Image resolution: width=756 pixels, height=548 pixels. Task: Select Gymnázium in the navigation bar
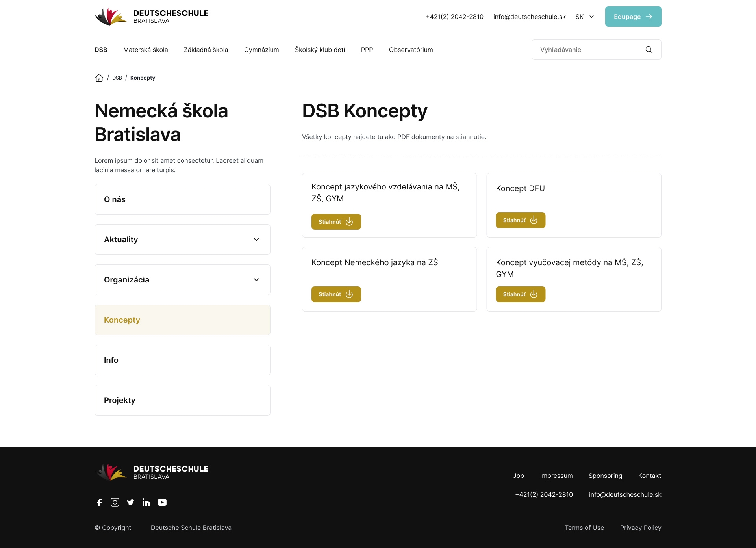click(x=261, y=50)
